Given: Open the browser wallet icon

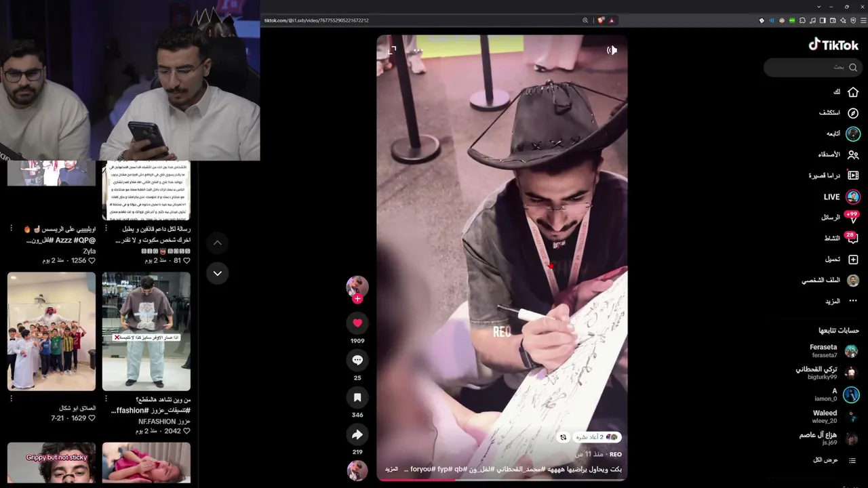Looking at the screenshot, I should coord(833,20).
